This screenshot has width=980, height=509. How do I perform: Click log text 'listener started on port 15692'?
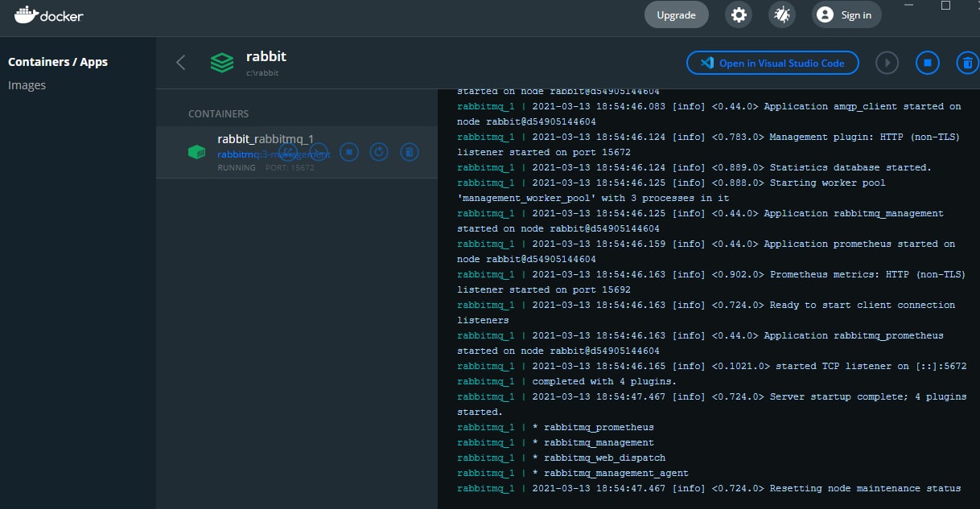(544, 289)
